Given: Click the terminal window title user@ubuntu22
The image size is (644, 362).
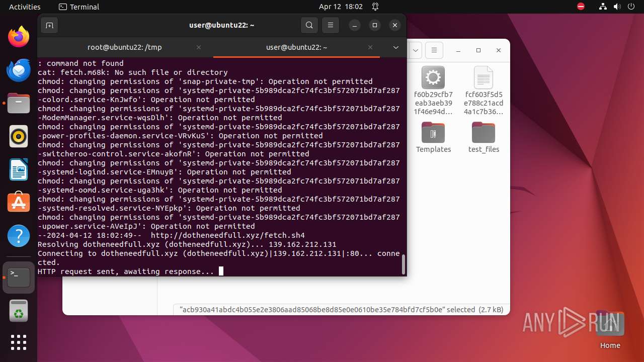Looking at the screenshot, I should 221,25.
